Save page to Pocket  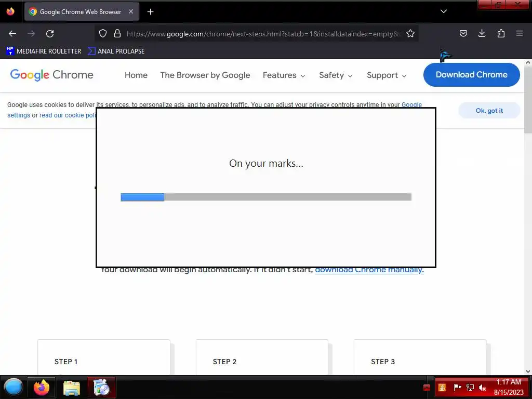click(463, 34)
